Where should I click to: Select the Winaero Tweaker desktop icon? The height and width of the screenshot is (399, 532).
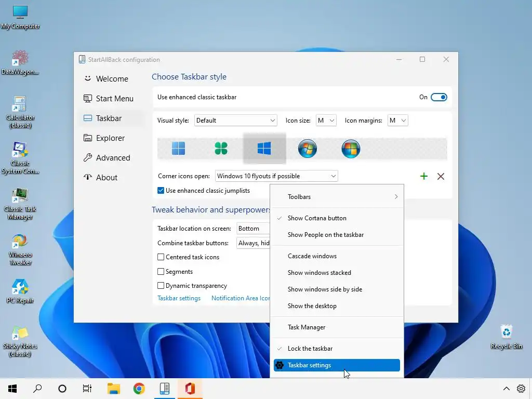pos(20,250)
